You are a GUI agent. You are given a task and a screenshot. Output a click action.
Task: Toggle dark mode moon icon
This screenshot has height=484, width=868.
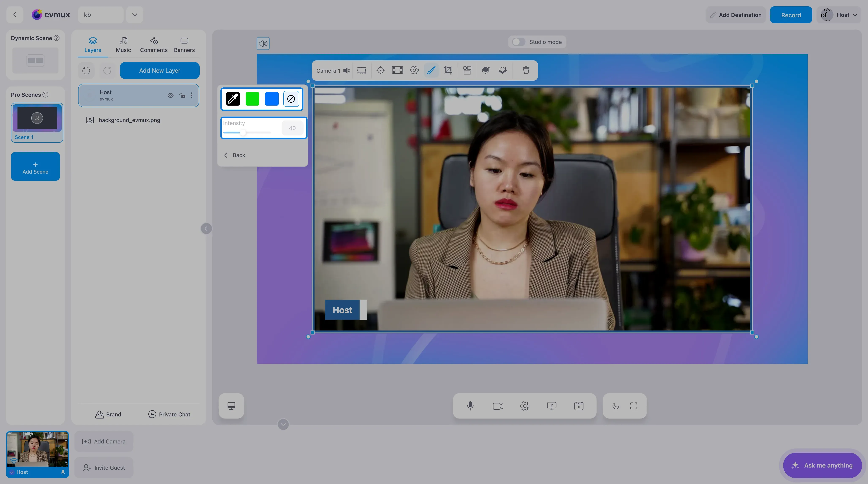coord(616,406)
